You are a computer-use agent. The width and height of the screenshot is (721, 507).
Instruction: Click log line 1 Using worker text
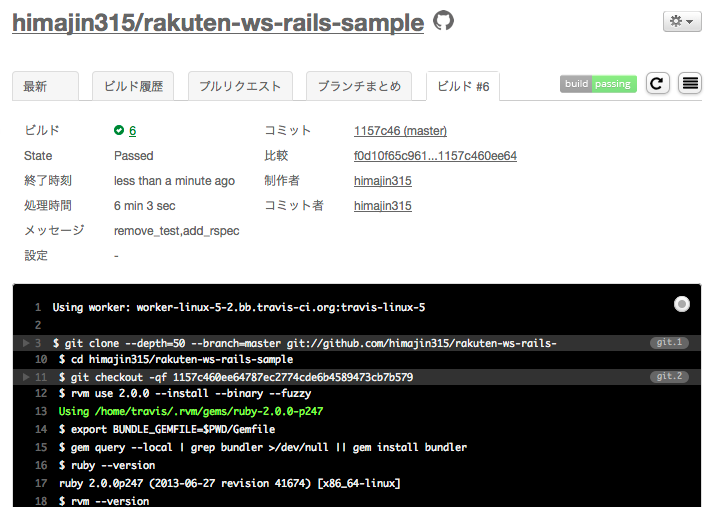point(239,307)
